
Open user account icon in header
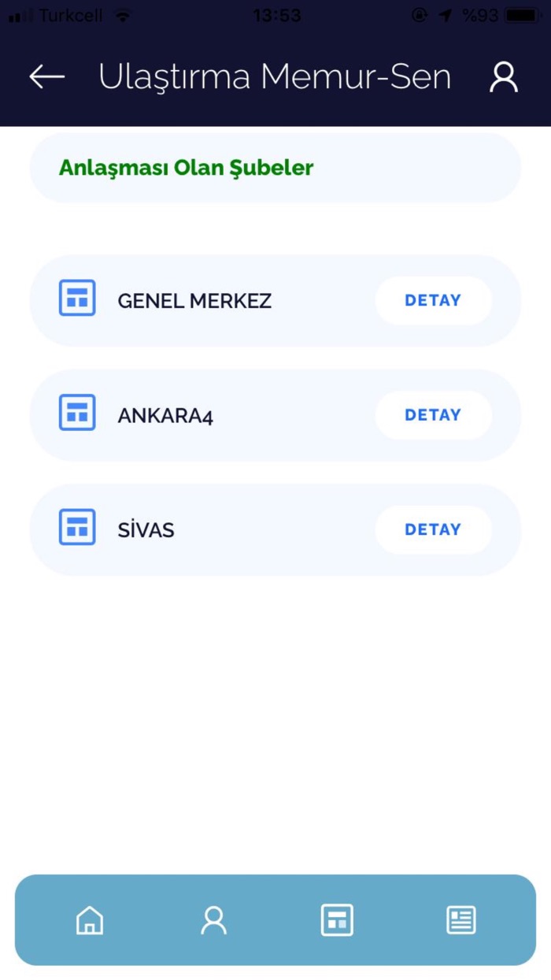(x=504, y=76)
